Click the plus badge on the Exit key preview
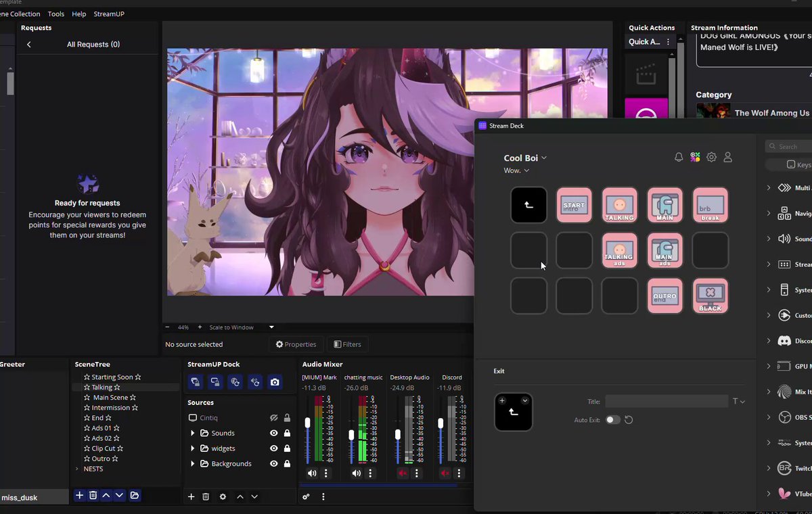The height and width of the screenshot is (514, 812). point(502,400)
